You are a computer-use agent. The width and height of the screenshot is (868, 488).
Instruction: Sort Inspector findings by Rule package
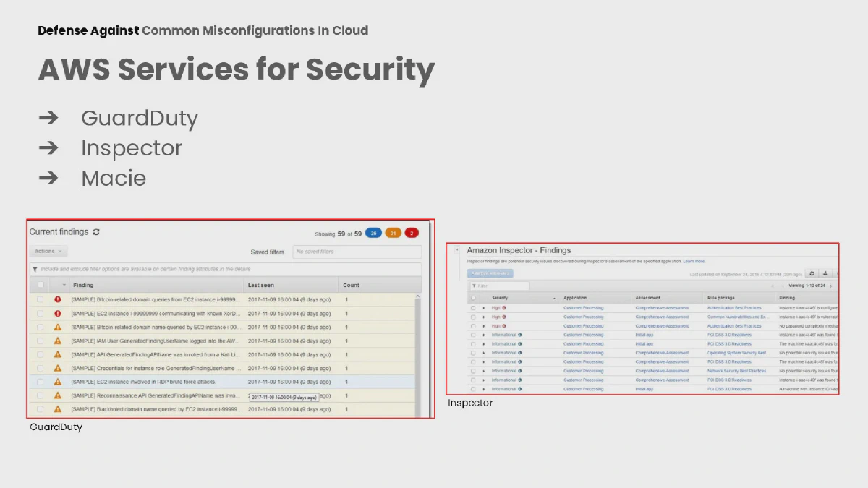click(721, 298)
